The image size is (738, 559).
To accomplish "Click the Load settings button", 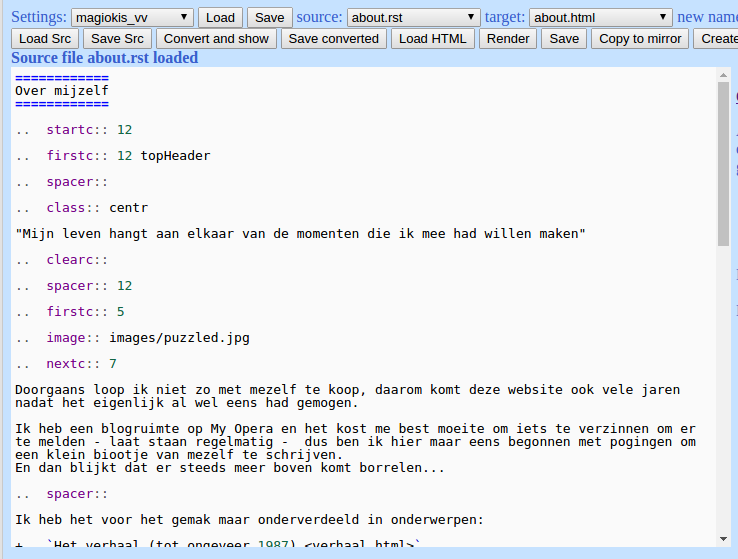I will (x=220, y=18).
